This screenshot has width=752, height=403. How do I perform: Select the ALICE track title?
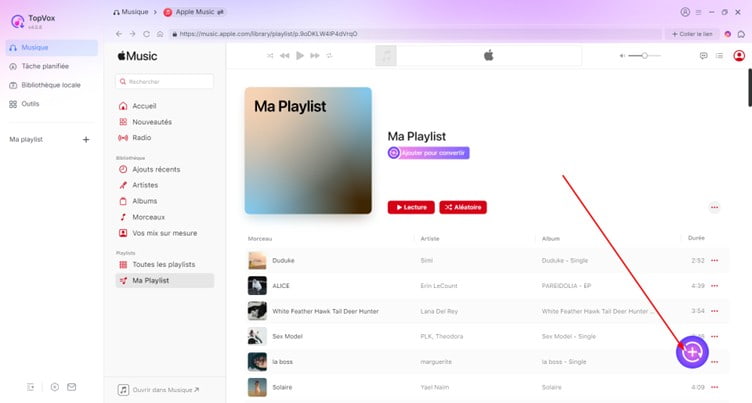[281, 286]
